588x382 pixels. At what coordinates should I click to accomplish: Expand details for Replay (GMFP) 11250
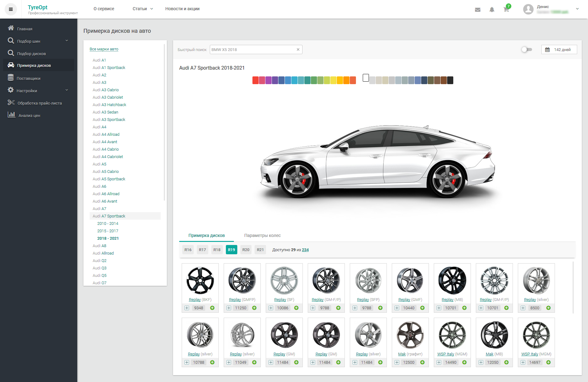(x=229, y=308)
